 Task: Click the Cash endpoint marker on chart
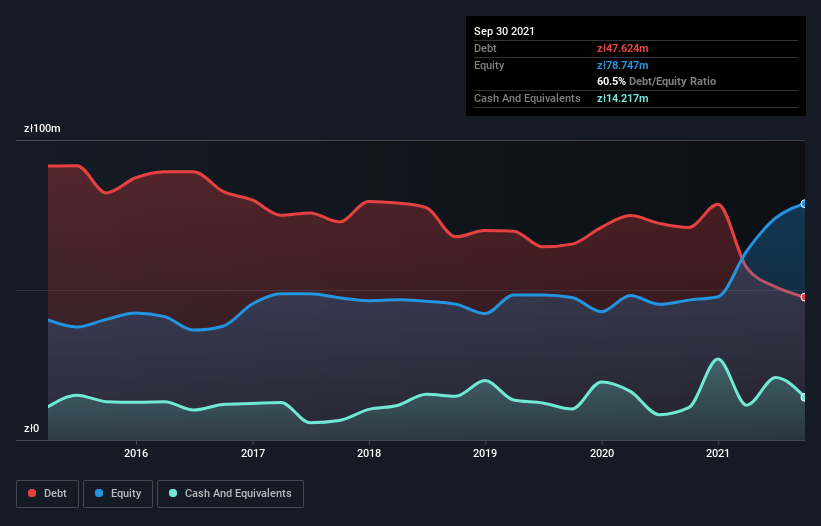(804, 398)
